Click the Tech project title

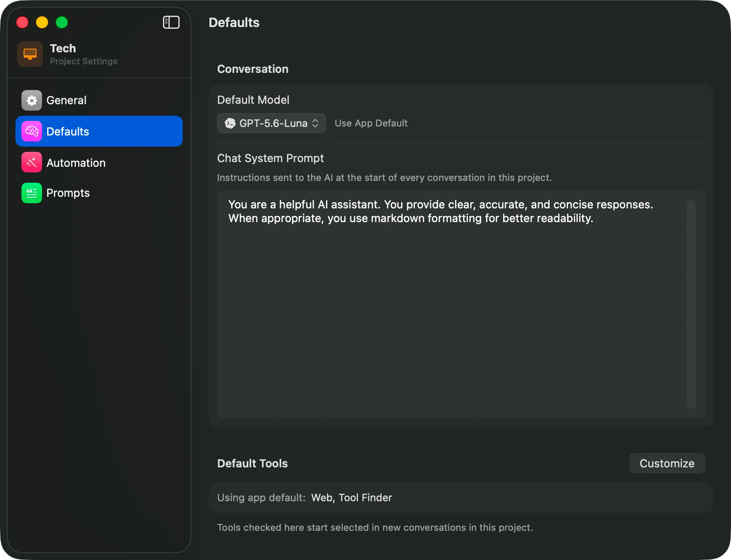pyautogui.click(x=63, y=48)
